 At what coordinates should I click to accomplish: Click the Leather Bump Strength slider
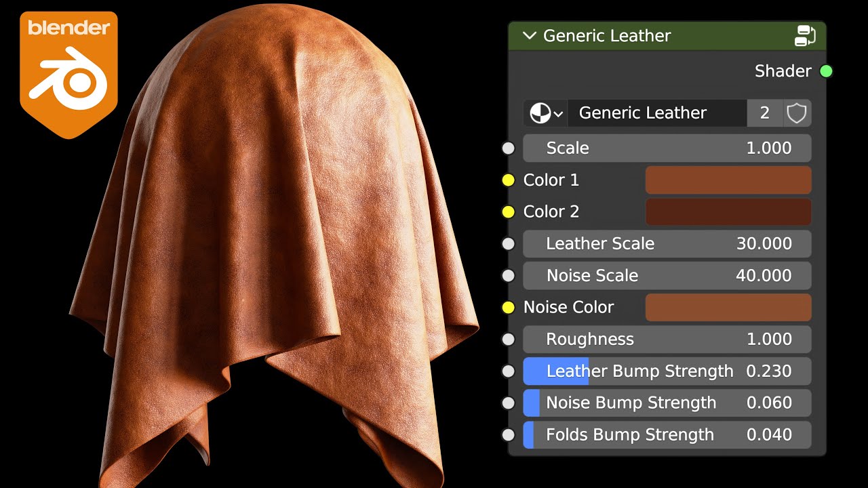[x=667, y=371]
